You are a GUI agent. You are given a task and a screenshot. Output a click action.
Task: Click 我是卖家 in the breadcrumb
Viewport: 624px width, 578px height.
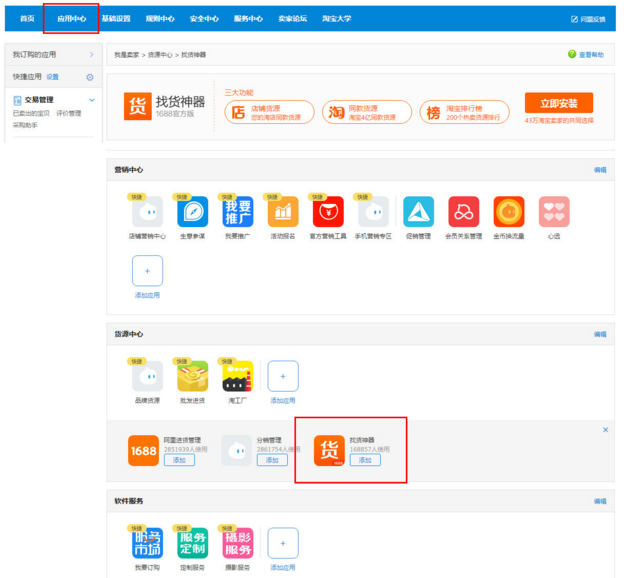tap(127, 55)
